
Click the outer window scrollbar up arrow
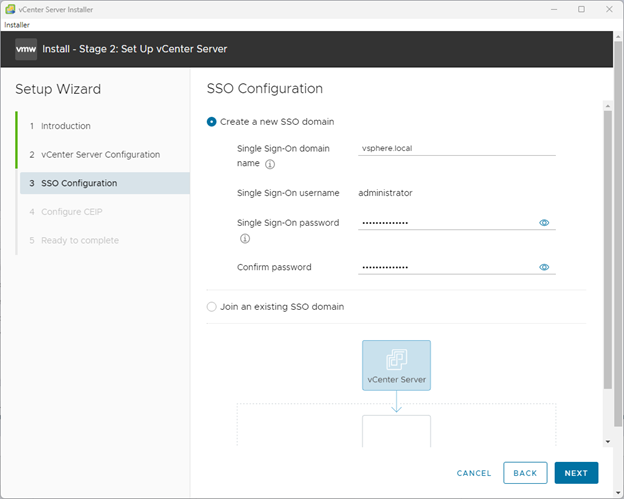coord(618,36)
